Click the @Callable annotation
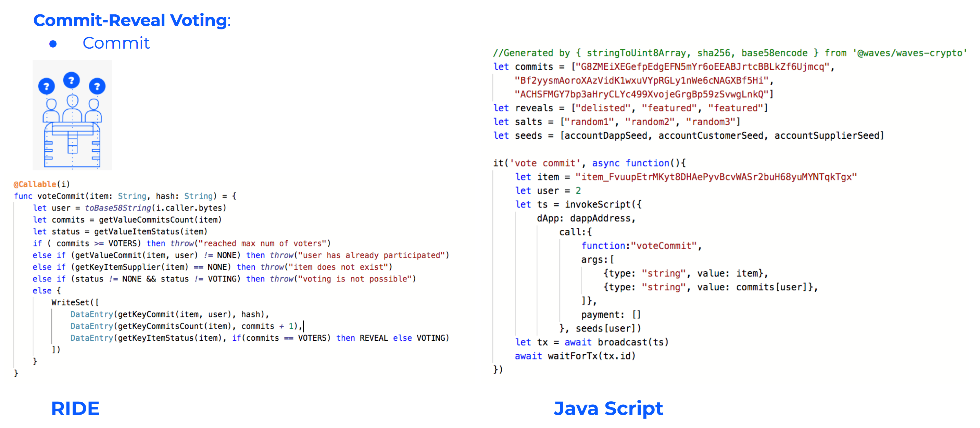 click(35, 184)
